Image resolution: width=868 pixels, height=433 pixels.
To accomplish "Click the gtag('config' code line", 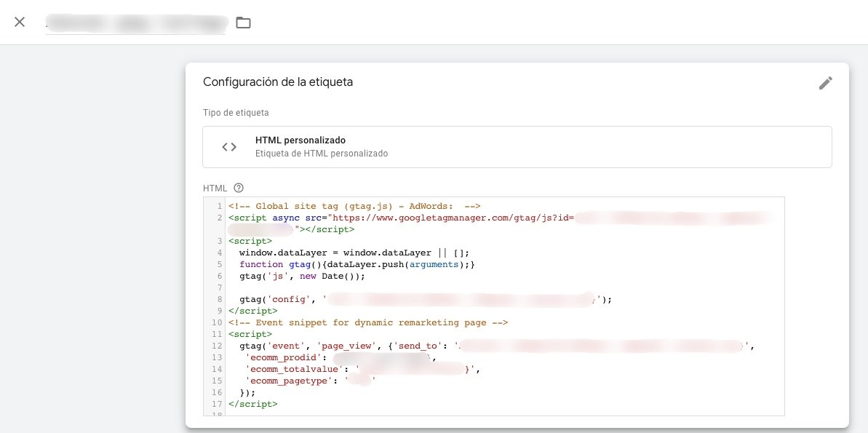I will [x=425, y=299].
